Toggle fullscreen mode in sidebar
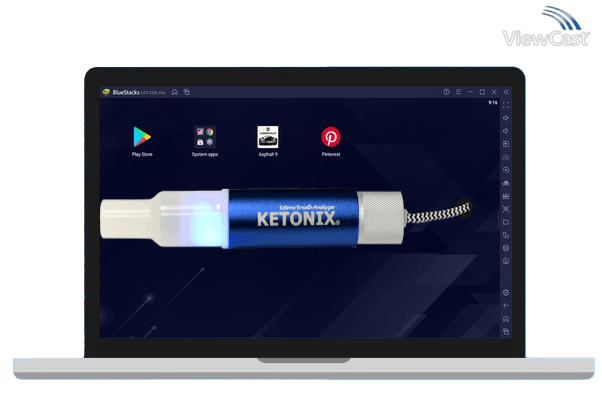This screenshot has width=602, height=414. tap(506, 105)
